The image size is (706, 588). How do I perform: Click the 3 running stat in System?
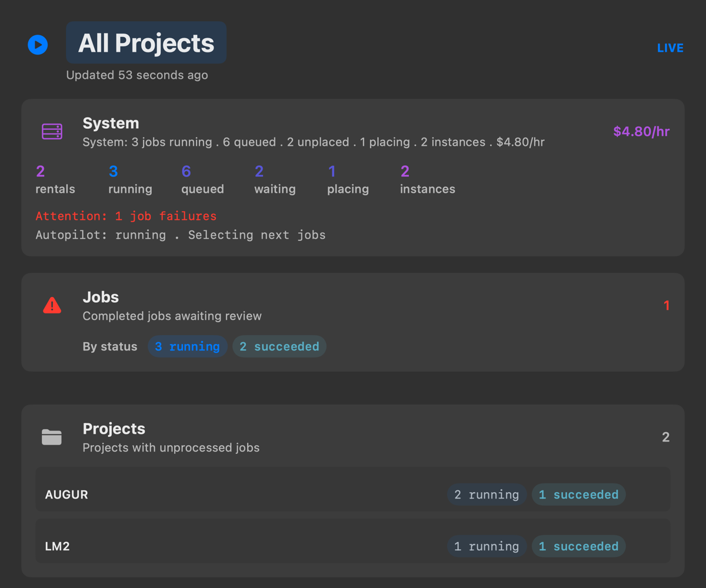click(x=130, y=180)
